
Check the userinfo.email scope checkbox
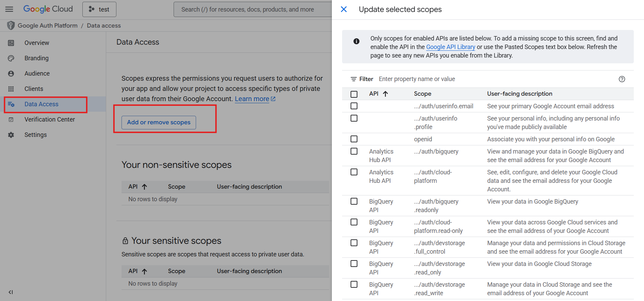pos(354,106)
